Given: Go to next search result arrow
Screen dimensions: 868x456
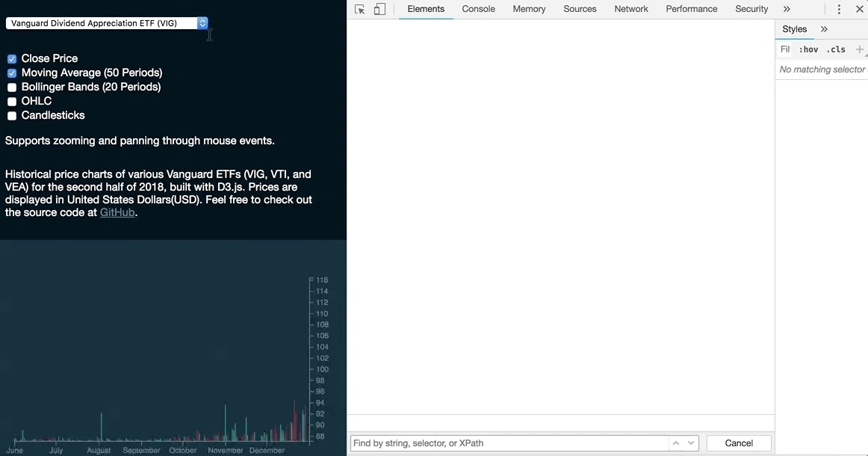Looking at the screenshot, I should (x=691, y=443).
